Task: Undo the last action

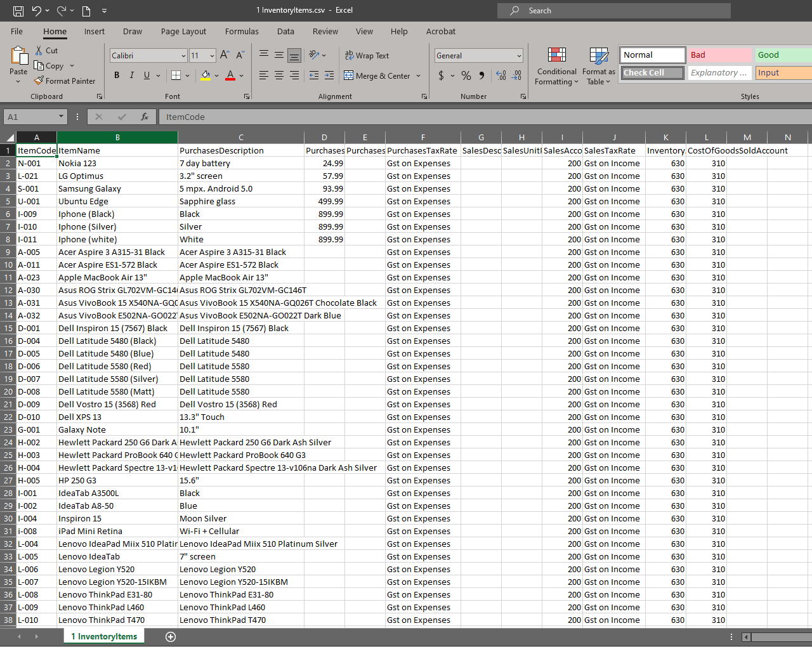Action: (x=37, y=11)
